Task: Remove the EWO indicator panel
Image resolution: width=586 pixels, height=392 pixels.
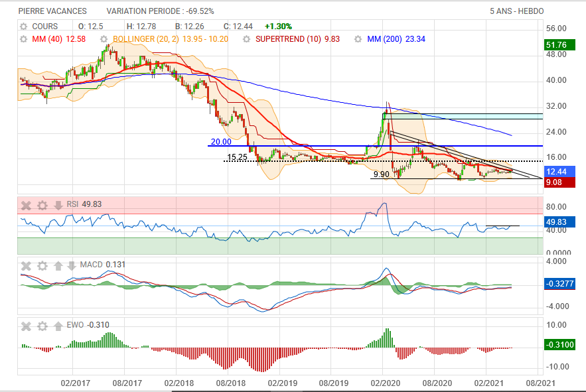Action: pos(26,326)
